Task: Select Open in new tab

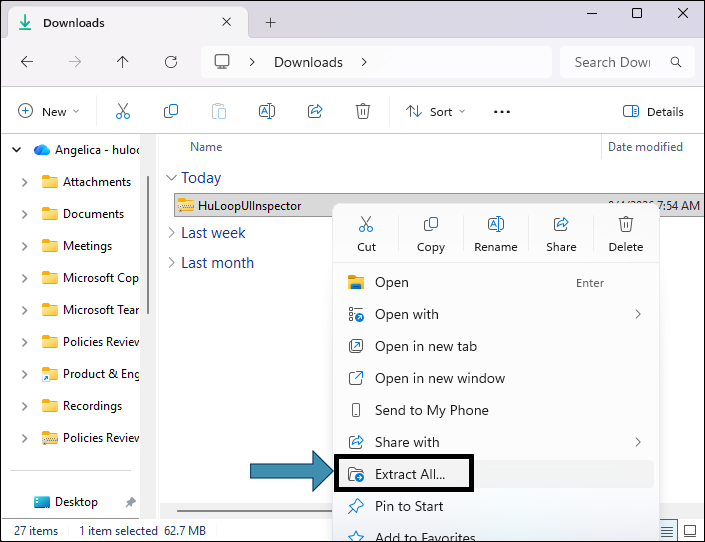Action: pos(496,346)
